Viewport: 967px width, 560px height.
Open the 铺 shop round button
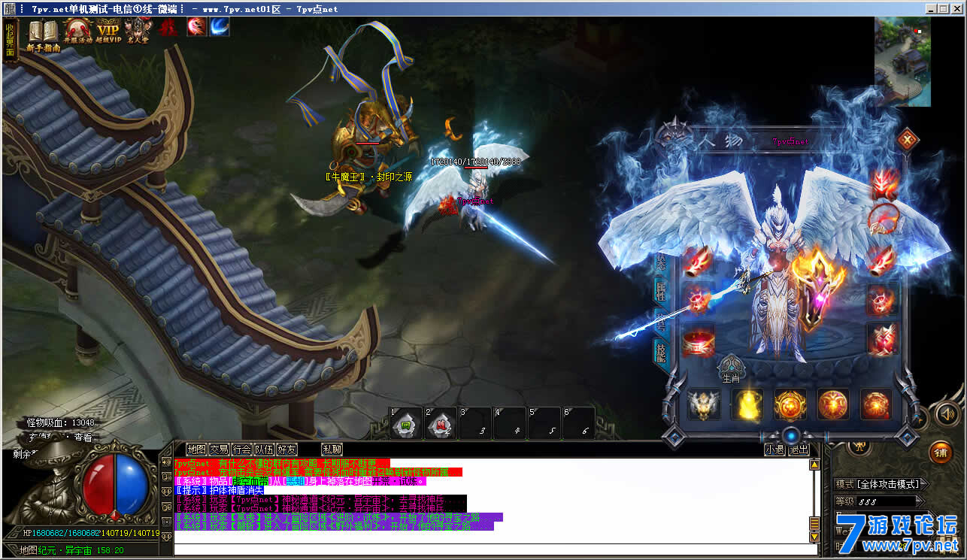[x=940, y=453]
